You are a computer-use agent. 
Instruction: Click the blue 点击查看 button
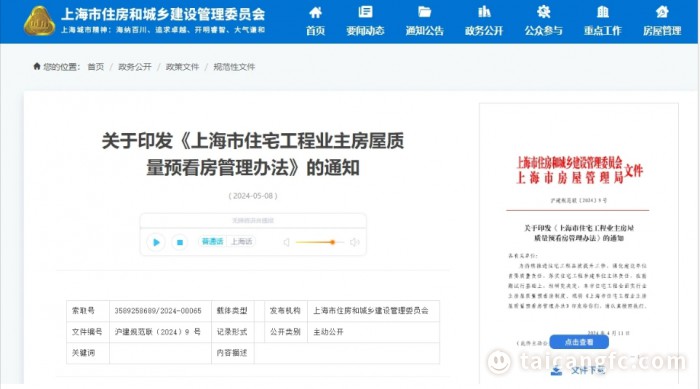579,342
